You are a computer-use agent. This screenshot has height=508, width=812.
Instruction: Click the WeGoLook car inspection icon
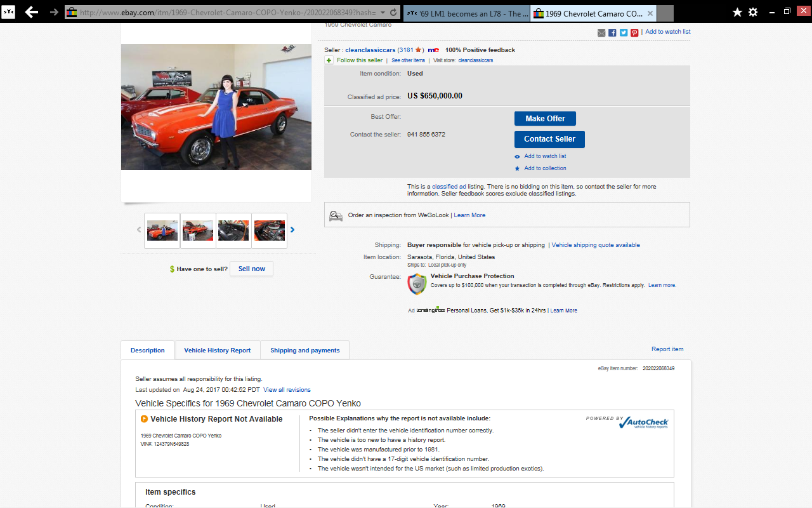336,215
